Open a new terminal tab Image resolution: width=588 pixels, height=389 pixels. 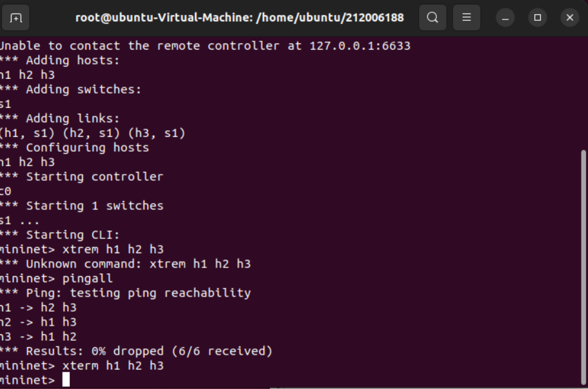pyautogui.click(x=15, y=17)
